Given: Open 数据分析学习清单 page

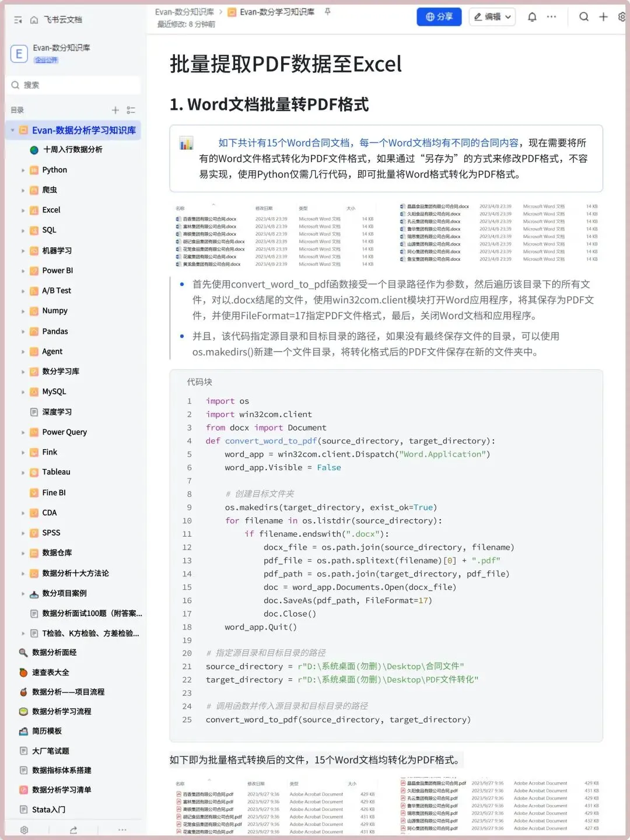Looking at the screenshot, I should (61, 790).
